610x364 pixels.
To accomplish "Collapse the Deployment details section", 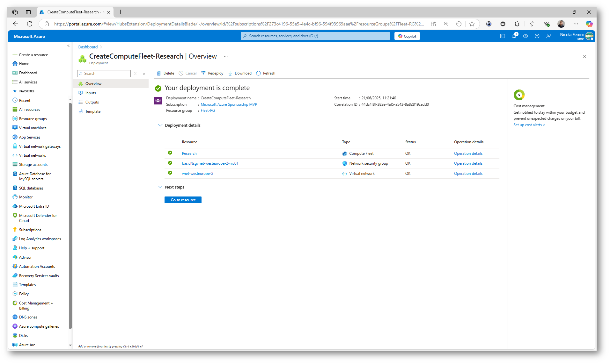I will pyautogui.click(x=160, y=125).
